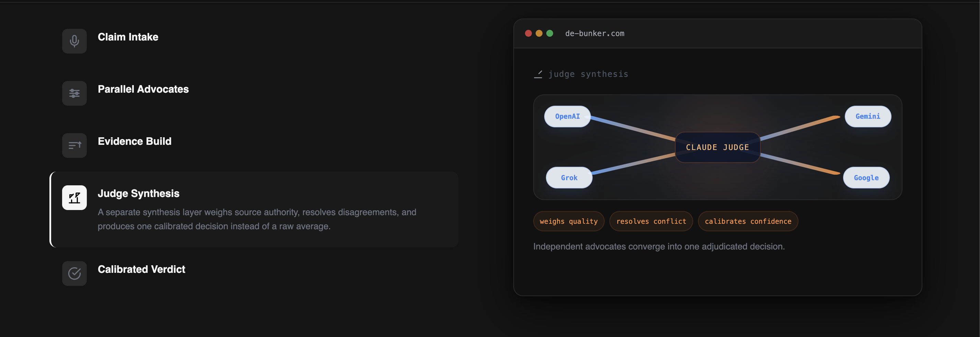Switch to the Evidence Build step

134,141
